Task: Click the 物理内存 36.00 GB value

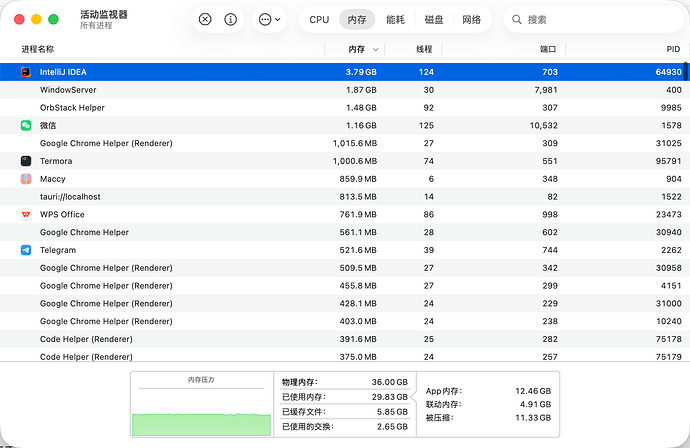Action: 389,382
